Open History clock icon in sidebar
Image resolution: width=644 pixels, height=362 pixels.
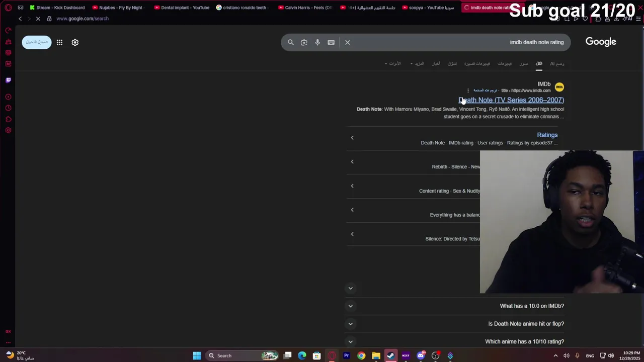click(8, 108)
